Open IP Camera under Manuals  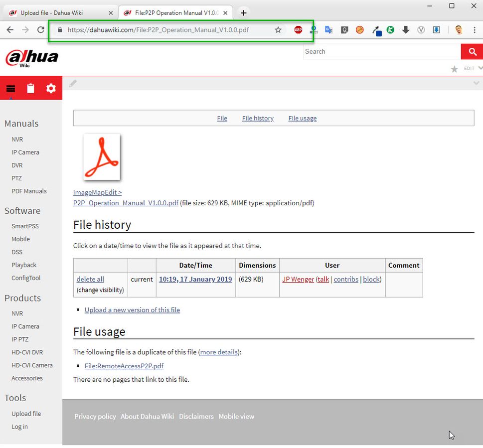click(25, 152)
